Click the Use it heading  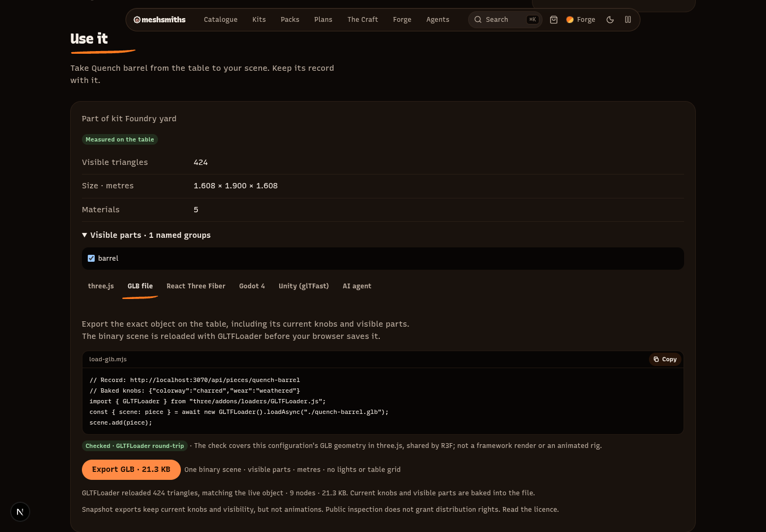89,39
